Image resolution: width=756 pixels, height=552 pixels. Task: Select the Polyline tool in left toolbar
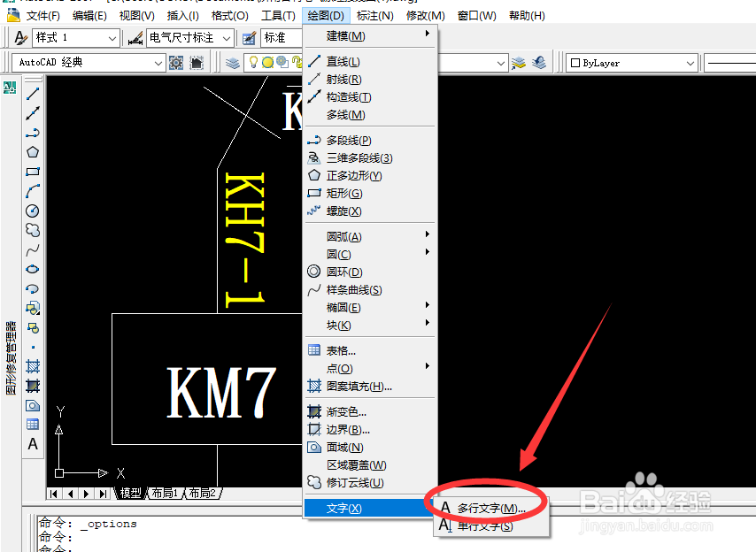(33, 133)
